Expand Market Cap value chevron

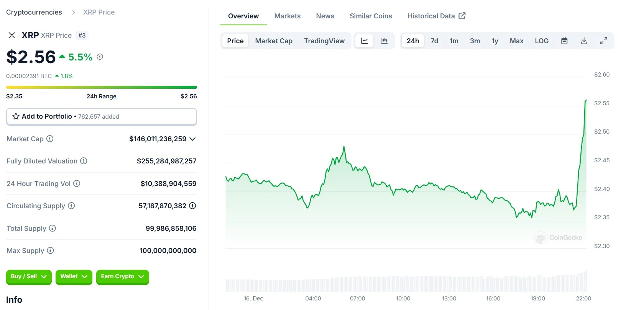(x=192, y=139)
